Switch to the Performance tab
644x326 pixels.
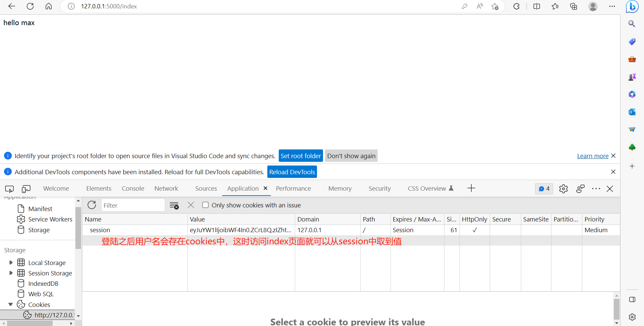pos(293,189)
